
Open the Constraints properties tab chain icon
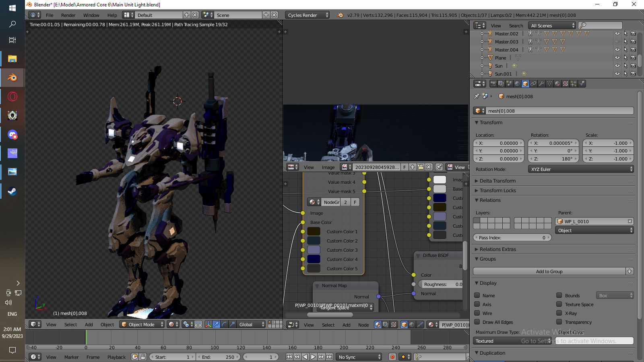[533, 84]
